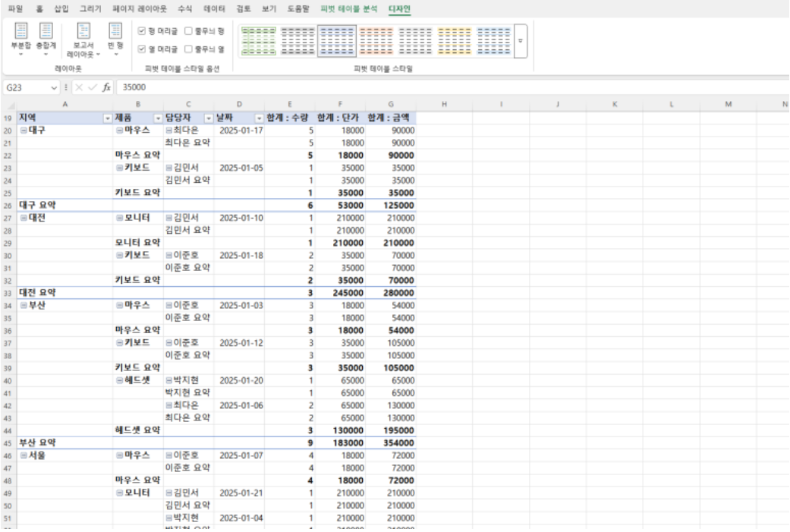The width and height of the screenshot is (790, 532).
Task: Toggle the 행 머리글 checkbox
Action: [x=142, y=32]
